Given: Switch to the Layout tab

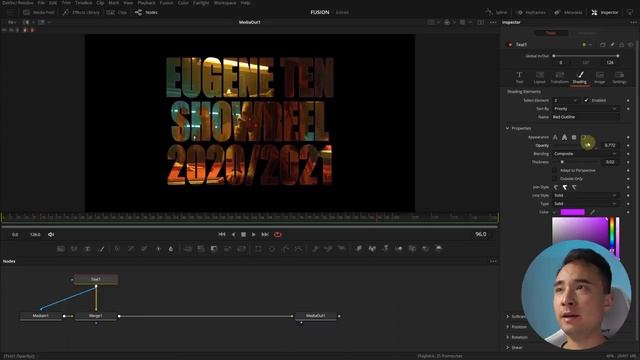Looking at the screenshot, I should (x=539, y=77).
